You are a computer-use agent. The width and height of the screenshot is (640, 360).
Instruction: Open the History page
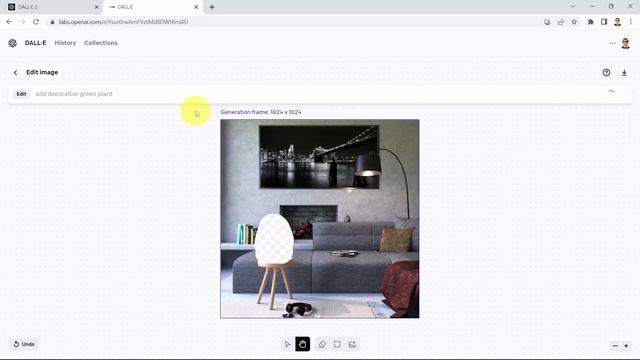click(65, 43)
